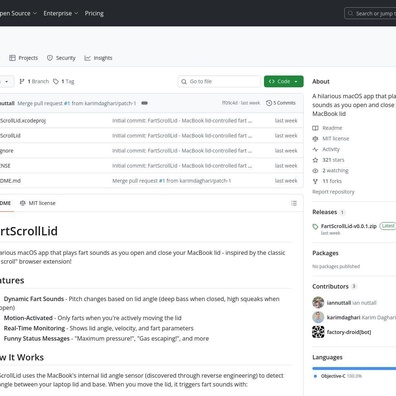The width and height of the screenshot is (396, 396).
Task: Click the scale icon beside MIT license
Action: [315, 139]
